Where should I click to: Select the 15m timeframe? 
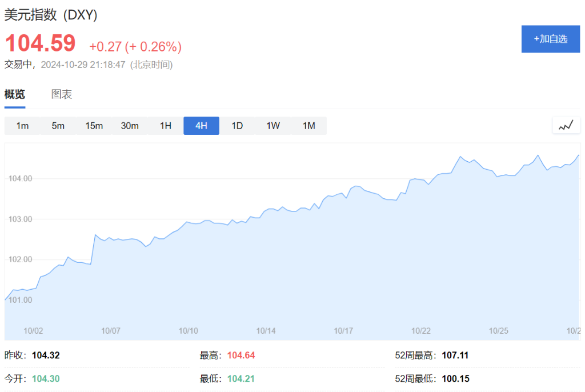94,126
